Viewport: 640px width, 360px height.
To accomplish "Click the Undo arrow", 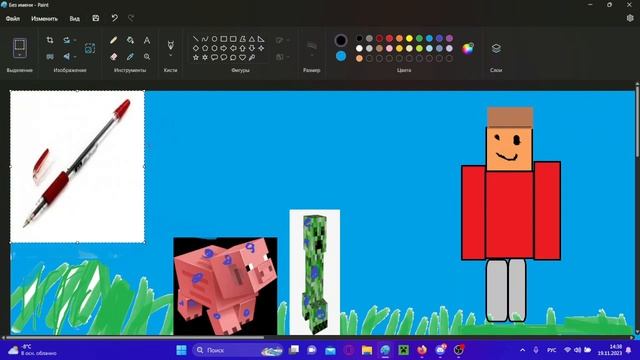I will coord(115,18).
